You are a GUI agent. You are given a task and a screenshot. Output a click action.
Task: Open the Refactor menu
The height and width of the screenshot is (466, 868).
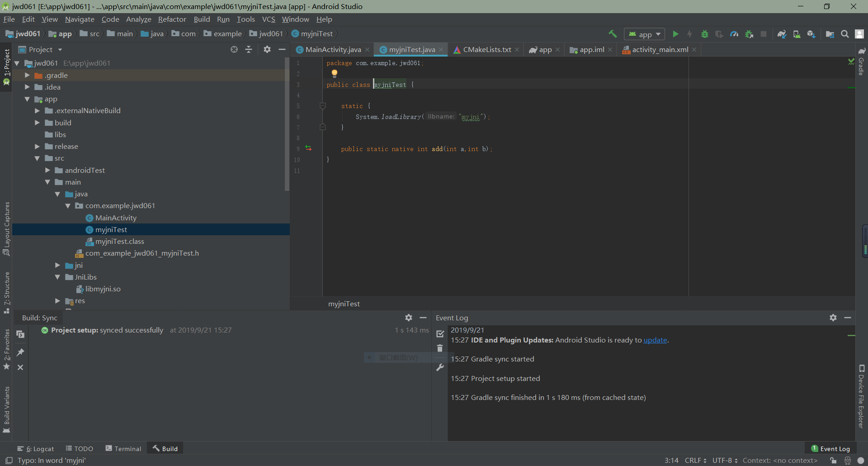pyautogui.click(x=172, y=19)
